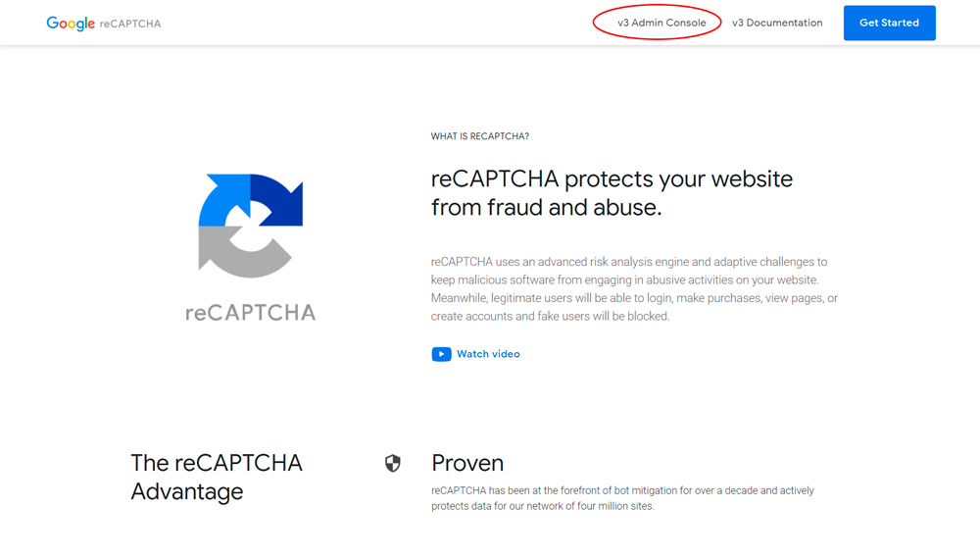Click the shield icon beside Proven
This screenshot has width=980, height=559.
[393, 463]
